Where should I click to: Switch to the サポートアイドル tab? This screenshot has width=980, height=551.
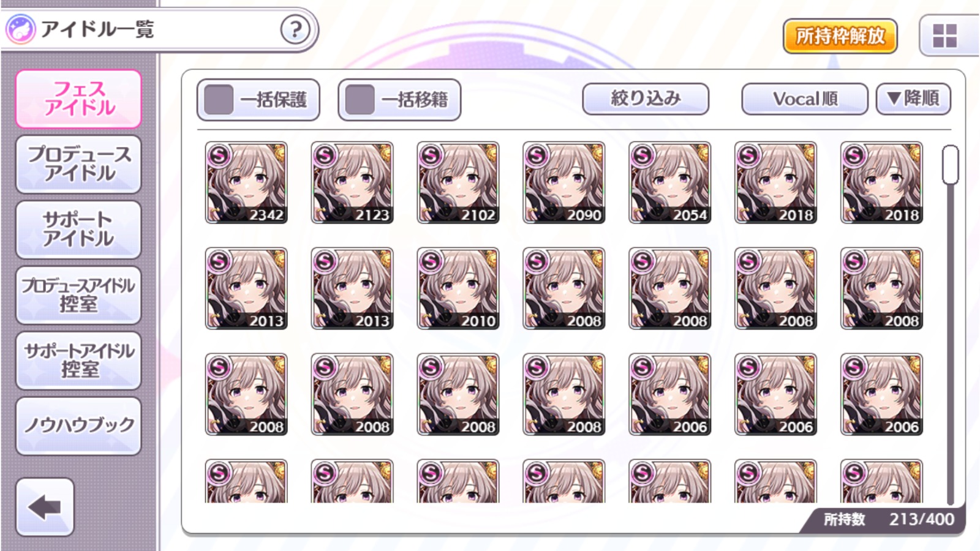[78, 230]
